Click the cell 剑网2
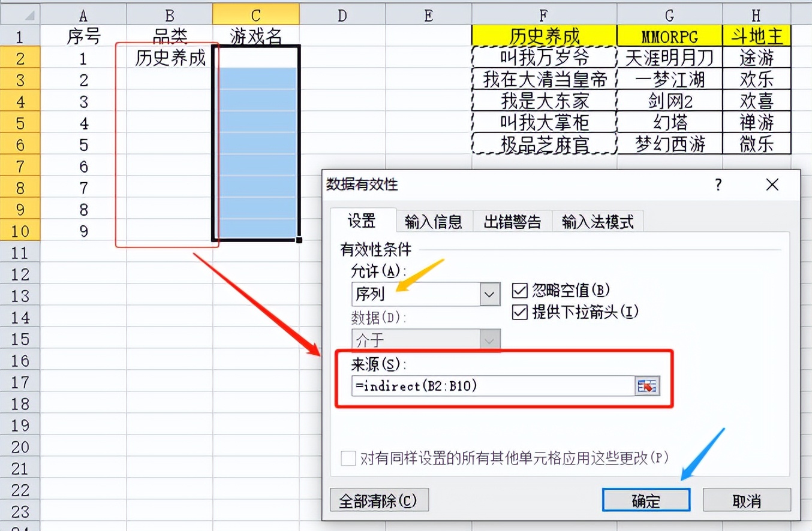The width and height of the screenshot is (812, 531). click(670, 101)
